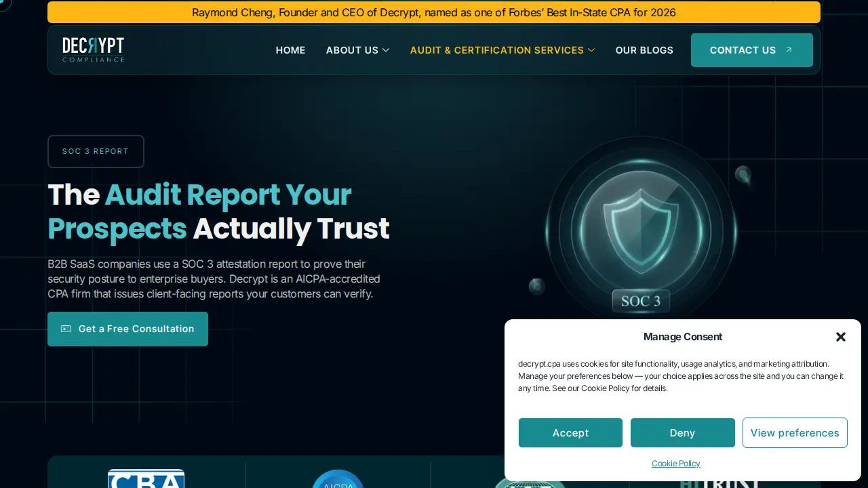Click the SOC 3 shield graphic
This screenshot has width=868, height=488.
tap(641, 230)
